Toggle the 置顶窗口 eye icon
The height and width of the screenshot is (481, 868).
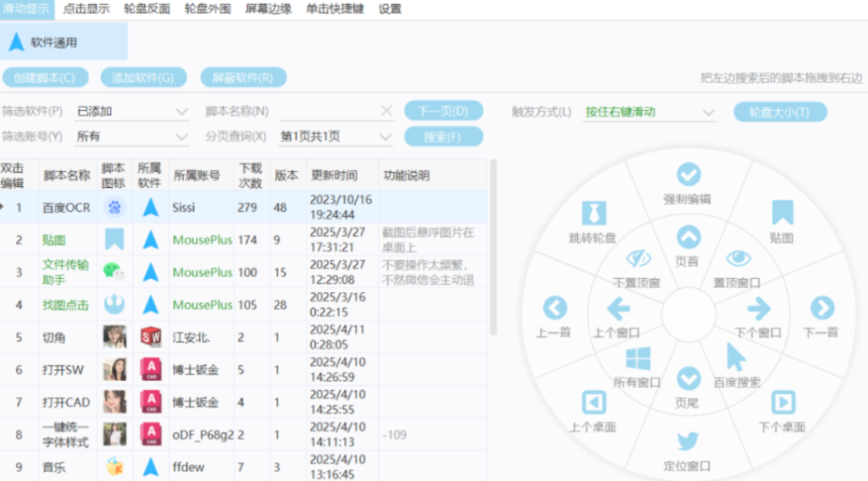(x=737, y=258)
